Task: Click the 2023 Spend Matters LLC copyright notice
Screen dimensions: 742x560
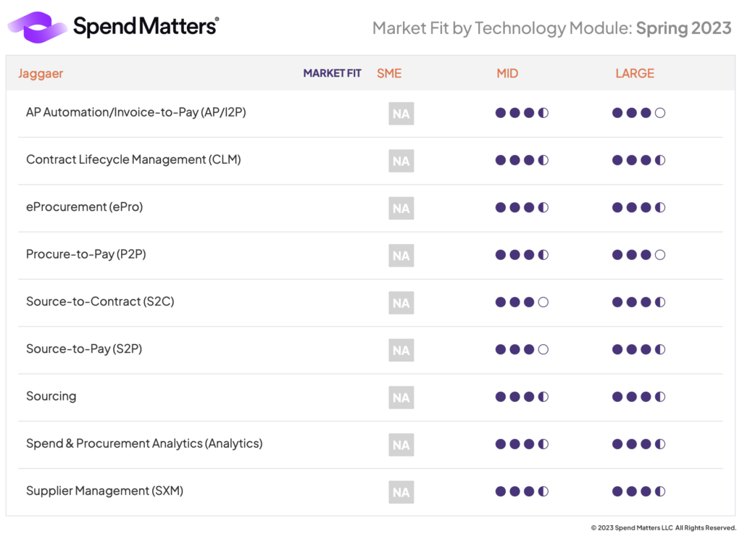Action: 664,528
